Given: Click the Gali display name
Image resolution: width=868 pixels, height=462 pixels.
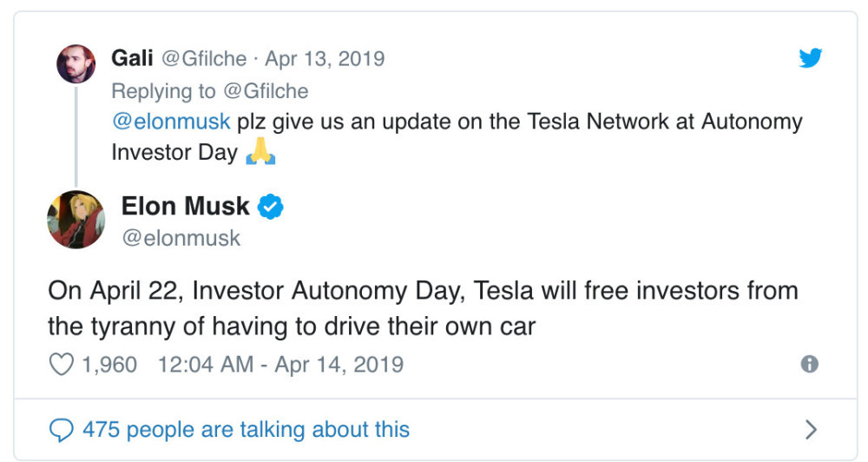Looking at the screenshot, I should coord(132,57).
